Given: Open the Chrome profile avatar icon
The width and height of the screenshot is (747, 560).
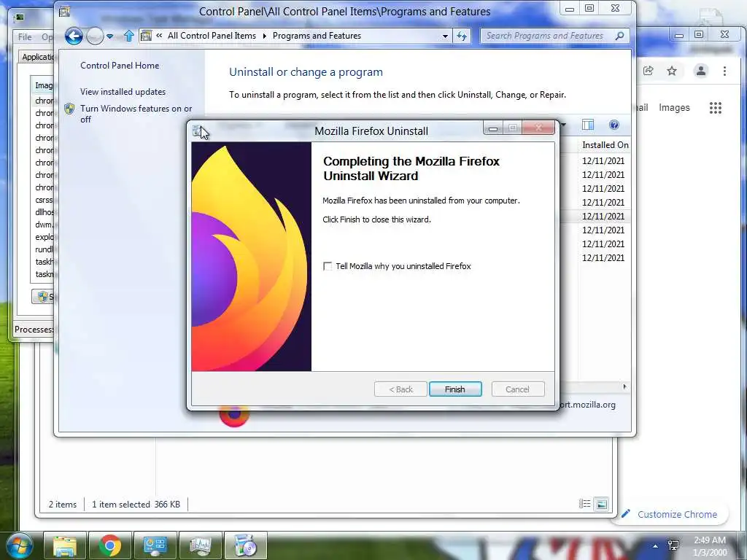Looking at the screenshot, I should 701,71.
